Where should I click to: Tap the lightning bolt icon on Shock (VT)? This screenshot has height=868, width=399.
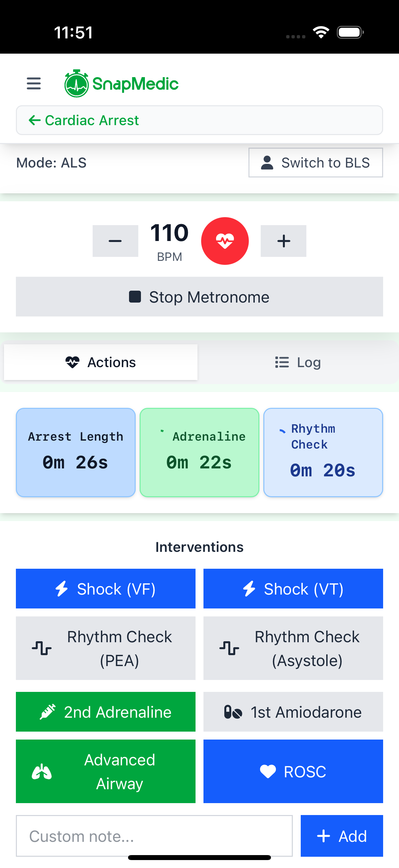coord(249,588)
